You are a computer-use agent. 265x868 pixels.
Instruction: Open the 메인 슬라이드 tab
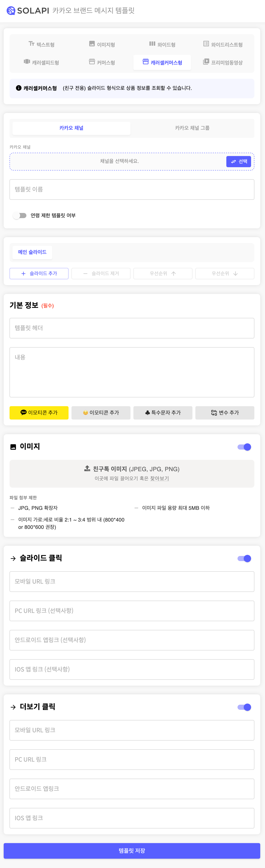[32, 252]
